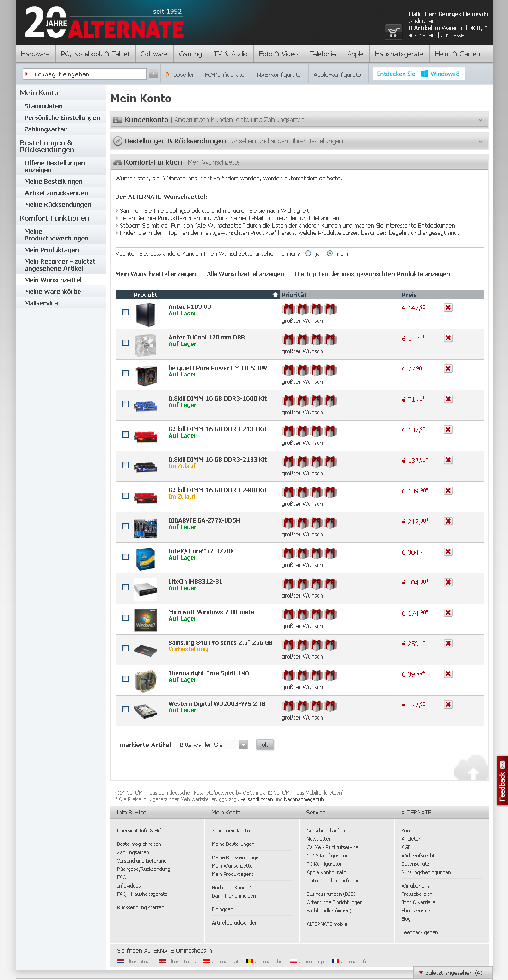Select 'nein' for public wishlist
Screen dimensions: 508x980
click(330, 253)
